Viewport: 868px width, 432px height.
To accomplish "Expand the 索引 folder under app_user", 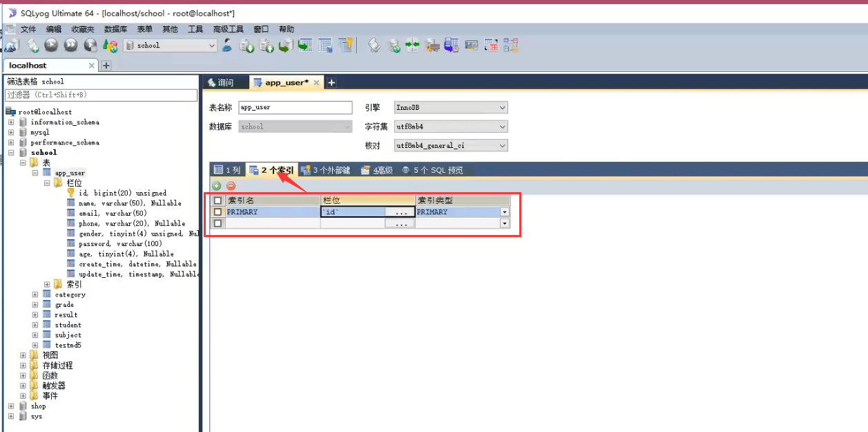I will [47, 284].
